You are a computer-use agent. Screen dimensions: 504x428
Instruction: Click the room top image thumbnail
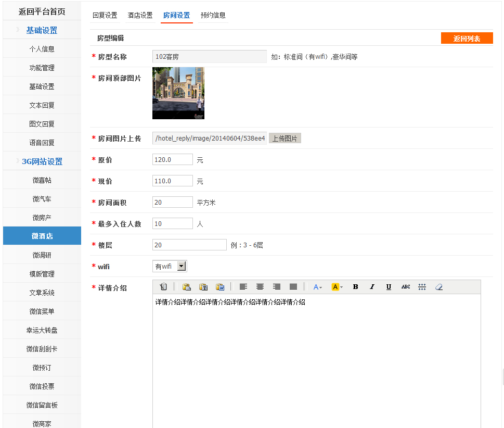tap(178, 93)
